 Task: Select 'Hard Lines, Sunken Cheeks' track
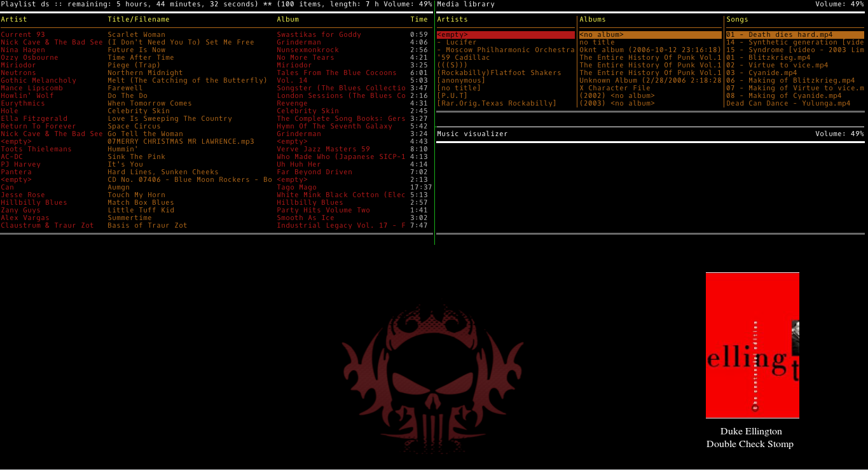(216, 172)
